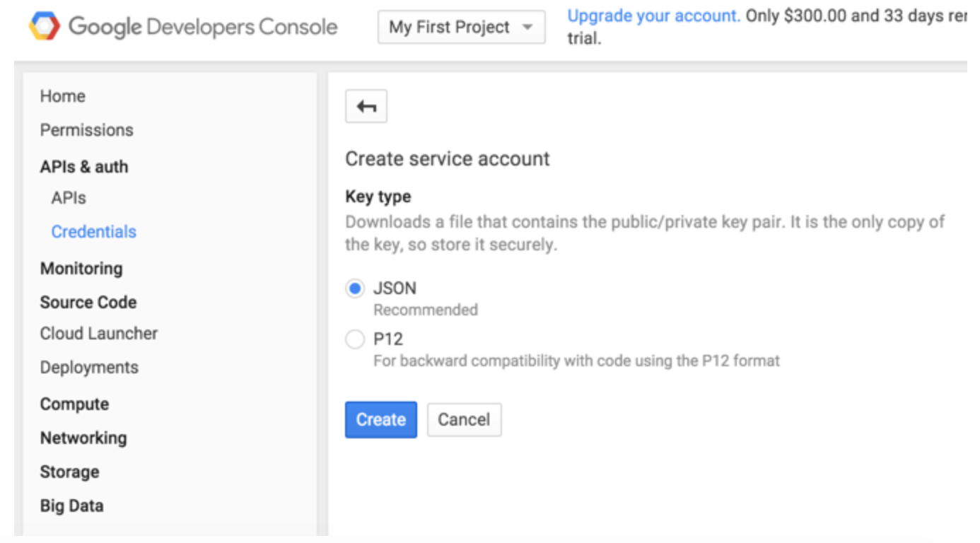Expand the Source Code section

tap(88, 303)
